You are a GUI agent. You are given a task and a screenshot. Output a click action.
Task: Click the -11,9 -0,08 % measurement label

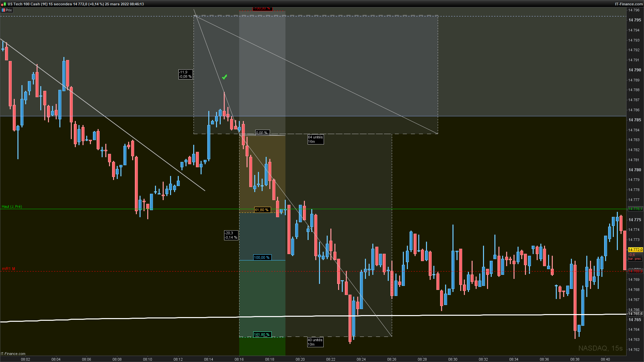tap(185, 74)
